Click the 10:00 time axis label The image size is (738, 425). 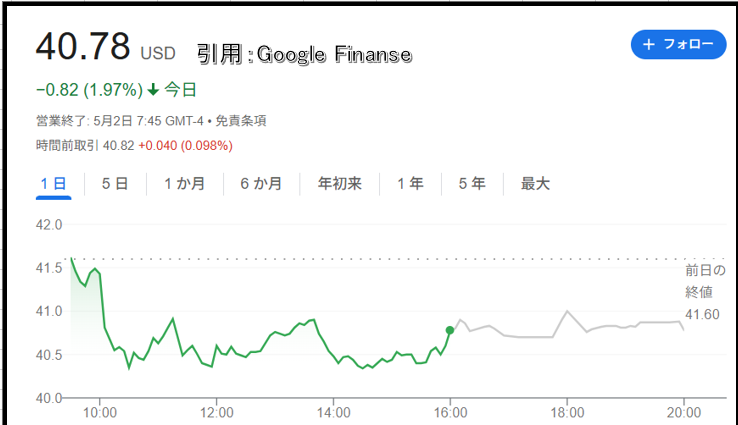coord(99,413)
